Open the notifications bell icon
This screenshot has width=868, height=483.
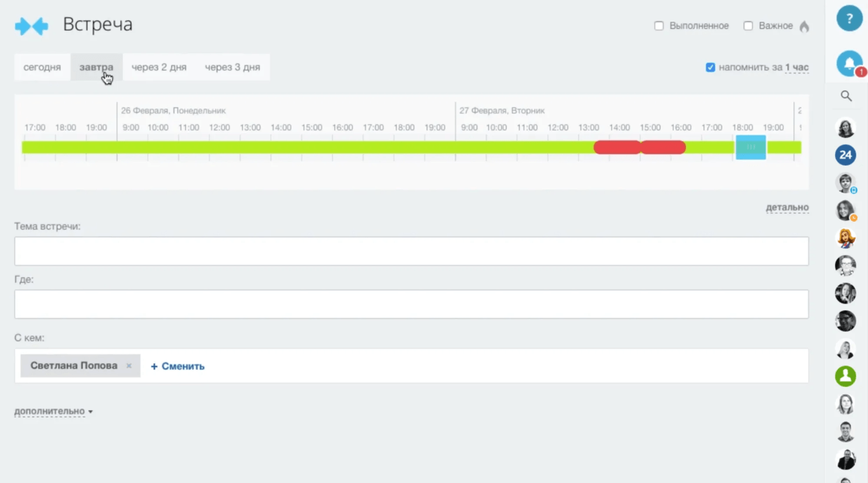click(849, 63)
